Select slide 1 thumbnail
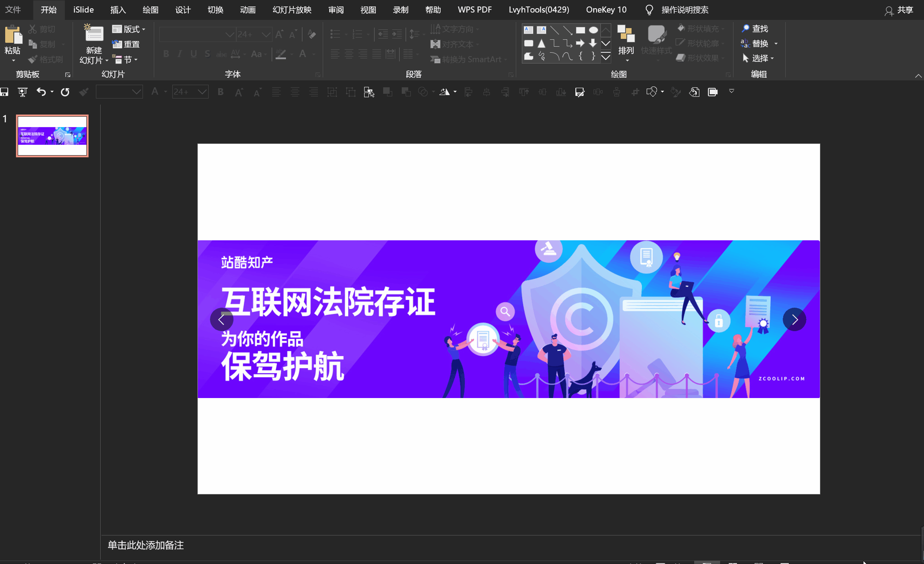 (52, 136)
